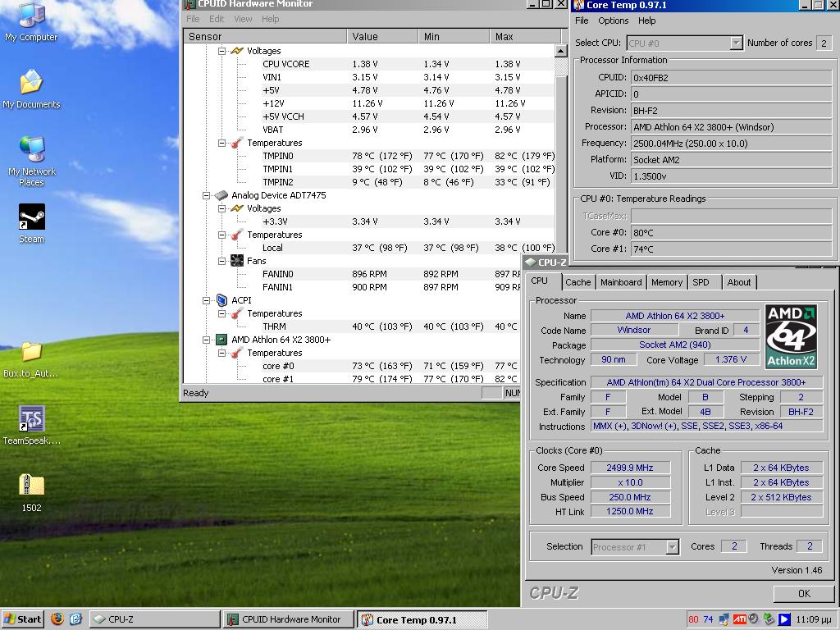
Task: Click the ACPI node icon in Hardware Monitor
Action: [x=221, y=300]
